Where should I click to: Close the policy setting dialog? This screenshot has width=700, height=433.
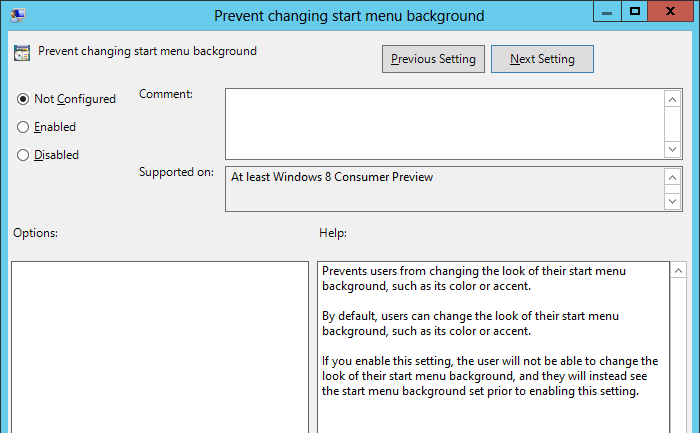point(672,12)
